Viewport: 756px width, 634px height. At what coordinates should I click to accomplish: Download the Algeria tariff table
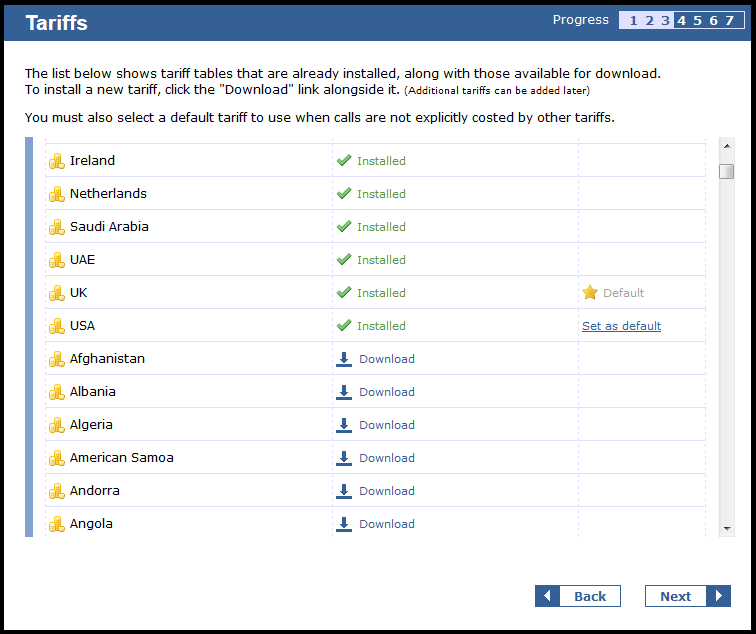[x=386, y=425]
